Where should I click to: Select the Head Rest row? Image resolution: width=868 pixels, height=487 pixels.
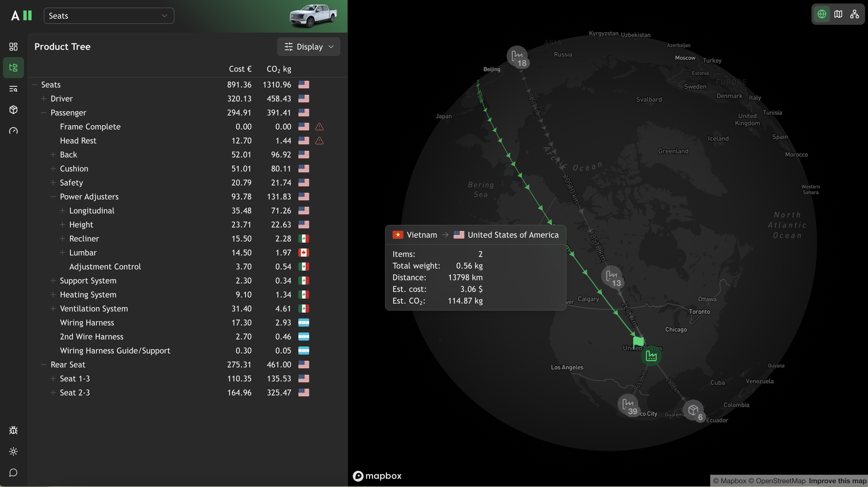pyautogui.click(x=187, y=141)
